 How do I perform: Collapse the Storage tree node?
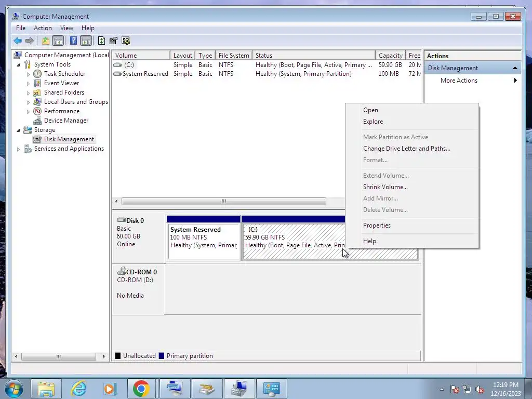coord(18,130)
